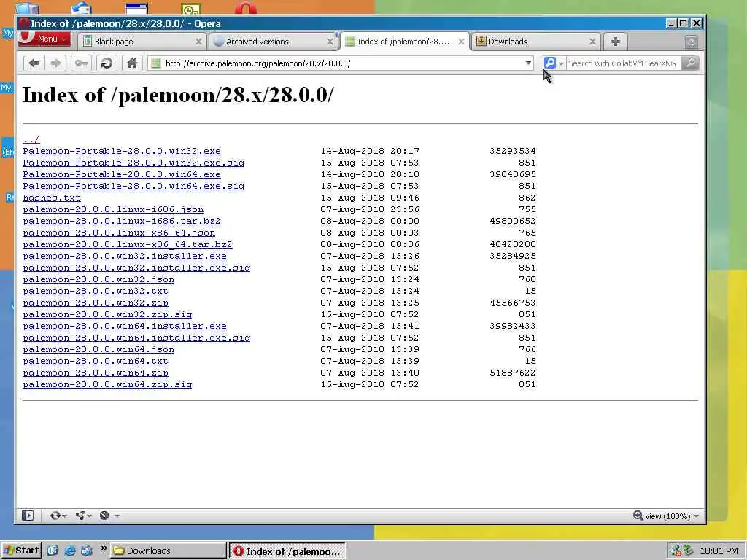Open palemoon-28.0.0.win32.installer.exe.sig link
747x560 pixels.
[136, 268]
